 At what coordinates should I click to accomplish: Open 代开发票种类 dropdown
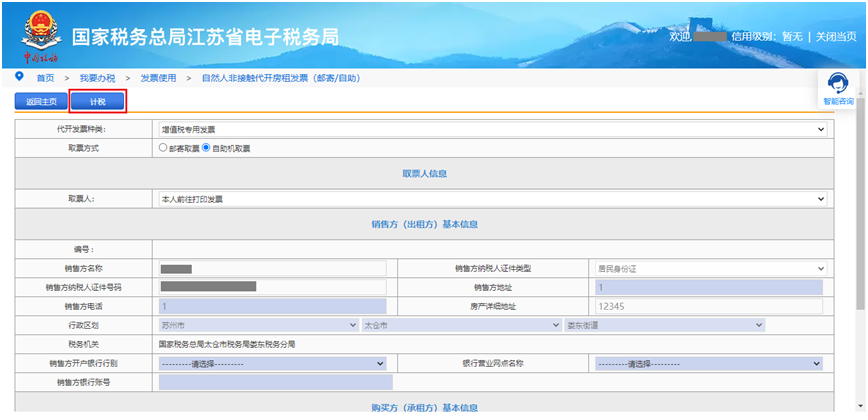[493, 129]
